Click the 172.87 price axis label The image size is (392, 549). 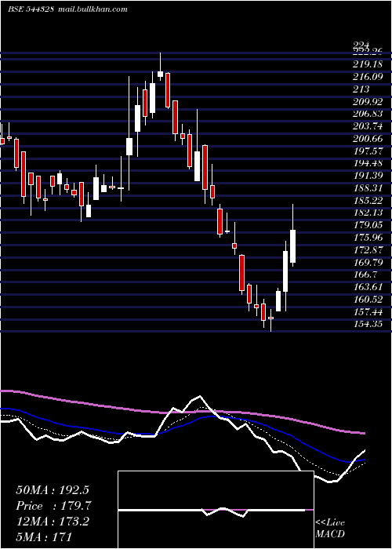[x=368, y=250]
